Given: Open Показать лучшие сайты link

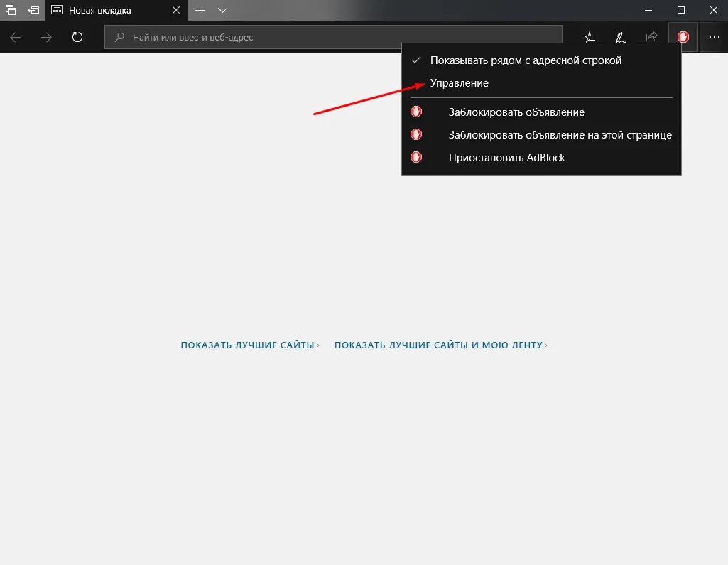Looking at the screenshot, I should [250, 345].
